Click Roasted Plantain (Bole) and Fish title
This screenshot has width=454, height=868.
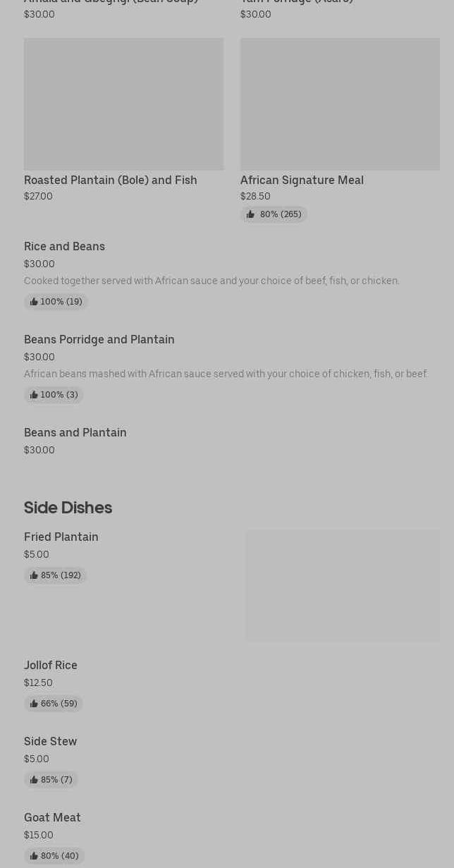111,181
